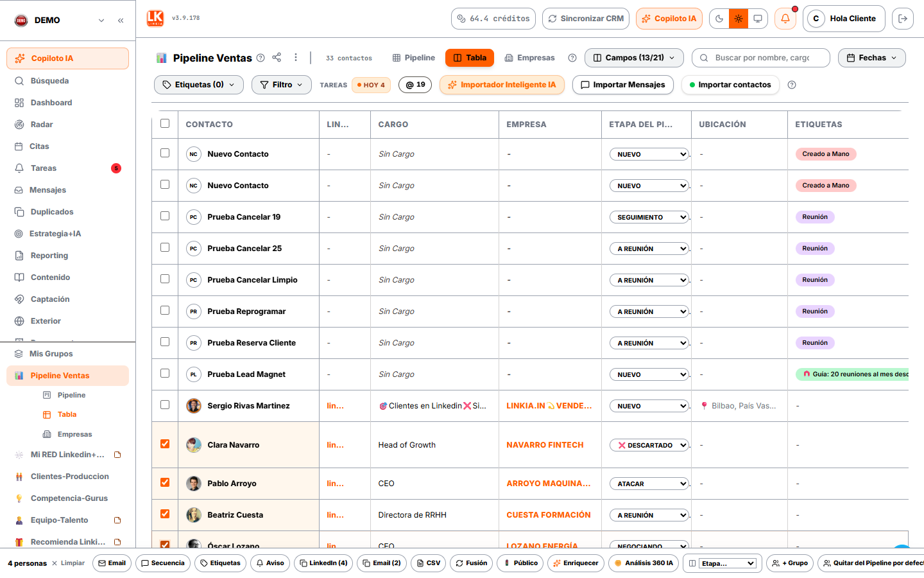Image resolution: width=924 pixels, height=578 pixels.
Task: Collapse the sidebar with double chevron icon
Action: (x=121, y=21)
